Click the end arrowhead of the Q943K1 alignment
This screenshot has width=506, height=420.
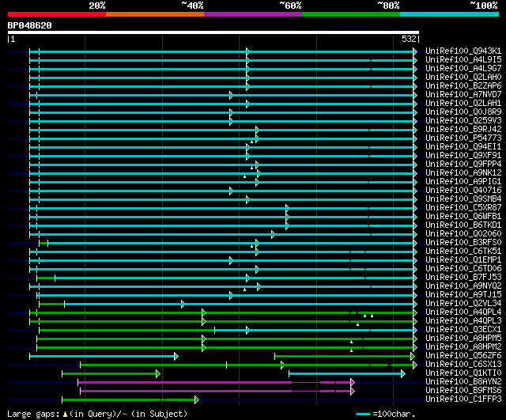pos(414,51)
